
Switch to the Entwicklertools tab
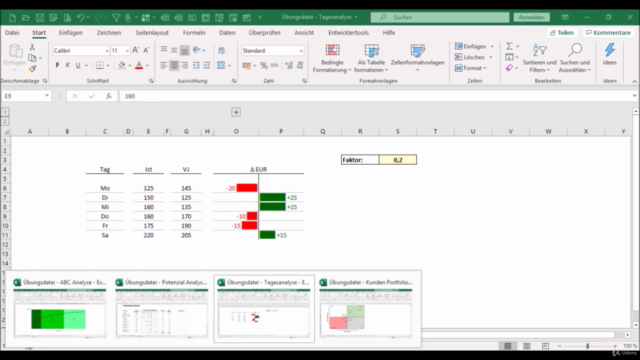click(348, 33)
